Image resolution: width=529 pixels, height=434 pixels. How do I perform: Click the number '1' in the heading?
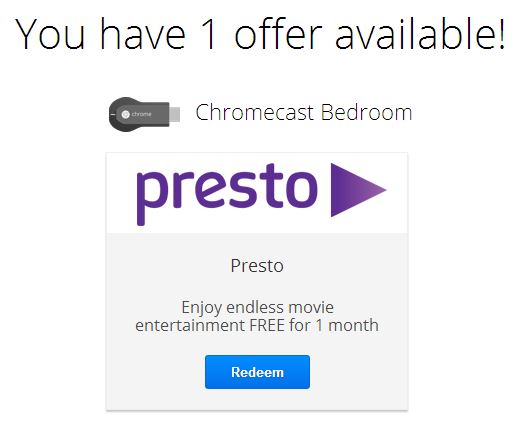coord(210,34)
